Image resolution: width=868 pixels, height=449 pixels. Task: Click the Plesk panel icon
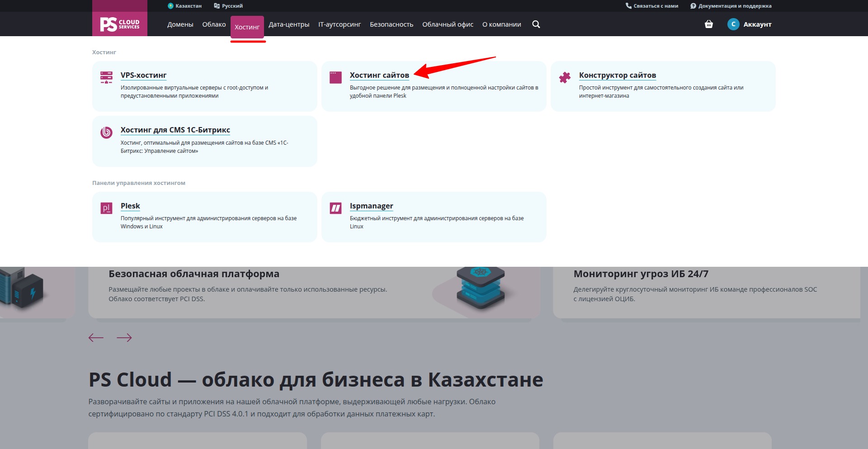106,208
